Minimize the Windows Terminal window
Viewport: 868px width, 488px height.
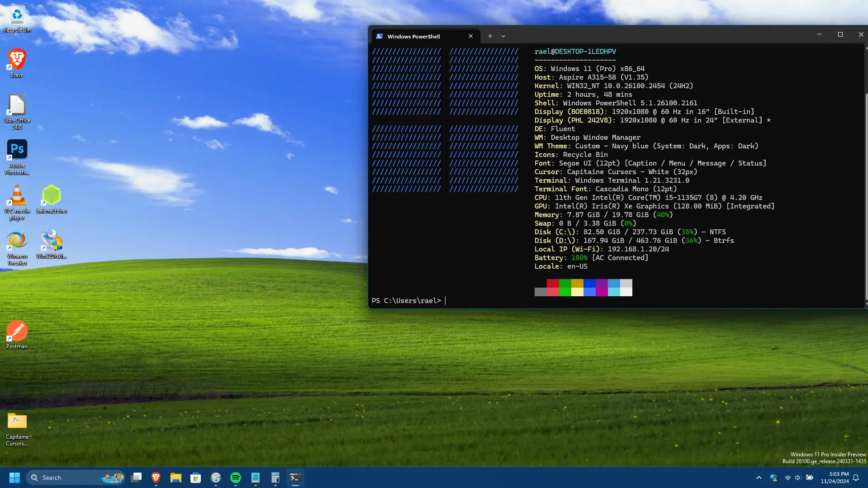820,34
